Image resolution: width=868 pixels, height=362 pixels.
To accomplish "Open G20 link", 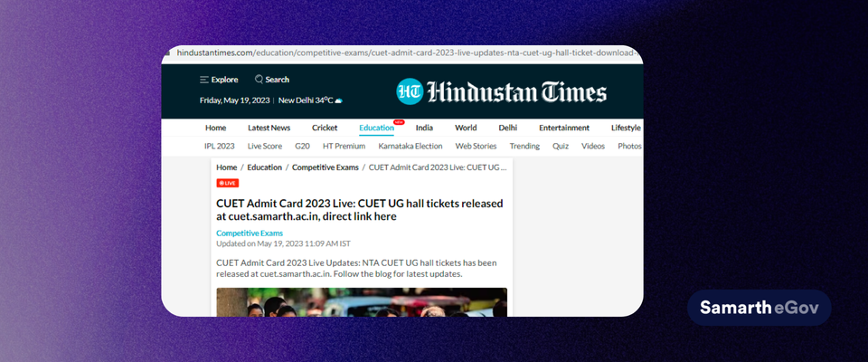I will pos(302,147).
